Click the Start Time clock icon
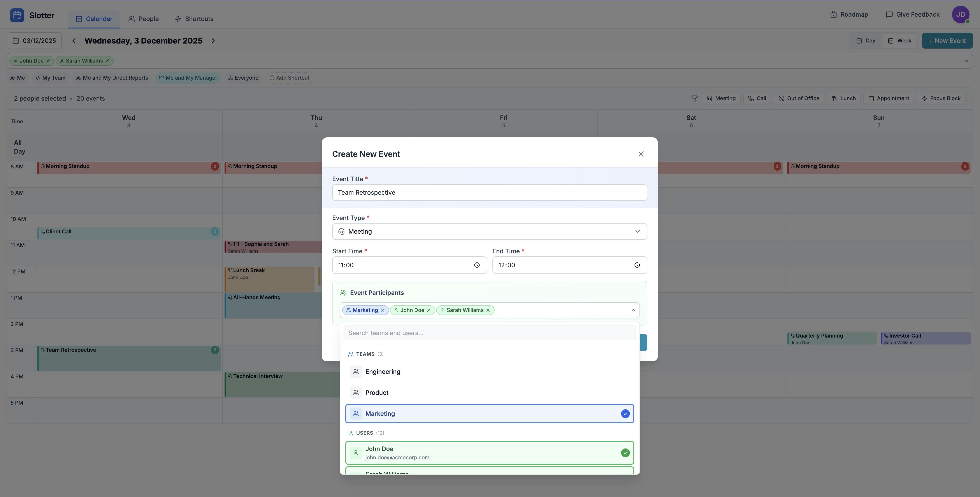This screenshot has width=980, height=497. coord(477,265)
